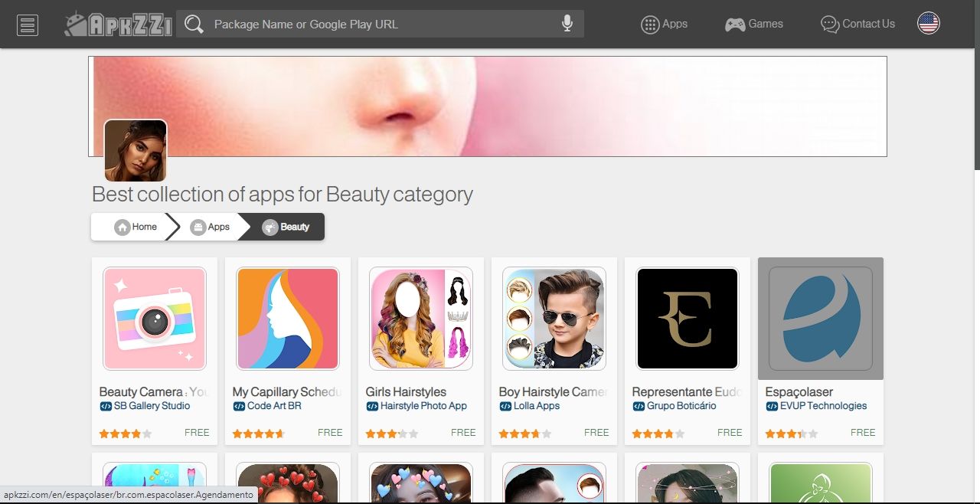Viewport: 980px width, 504px height.
Task: Click FREE label on Girls Hairstyles
Action: [x=463, y=433]
